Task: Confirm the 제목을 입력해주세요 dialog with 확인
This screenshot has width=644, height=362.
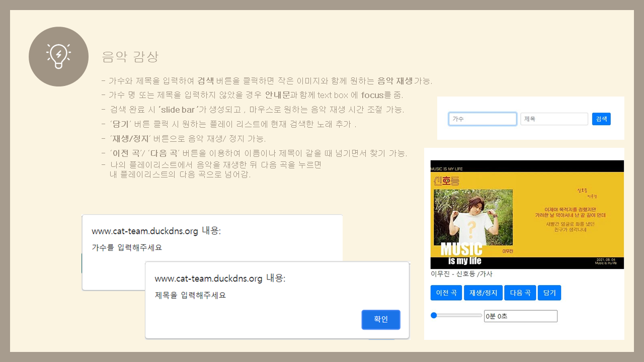Action: tap(380, 319)
